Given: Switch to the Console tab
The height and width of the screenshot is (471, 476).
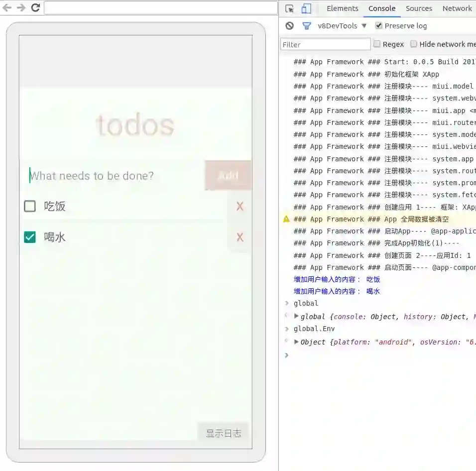Looking at the screenshot, I should pos(382,8).
